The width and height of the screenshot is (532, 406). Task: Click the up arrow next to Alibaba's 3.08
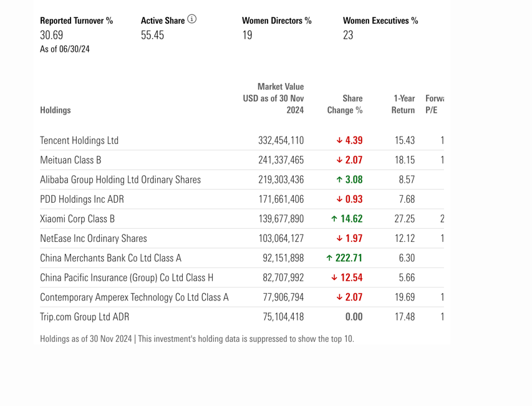click(x=339, y=180)
